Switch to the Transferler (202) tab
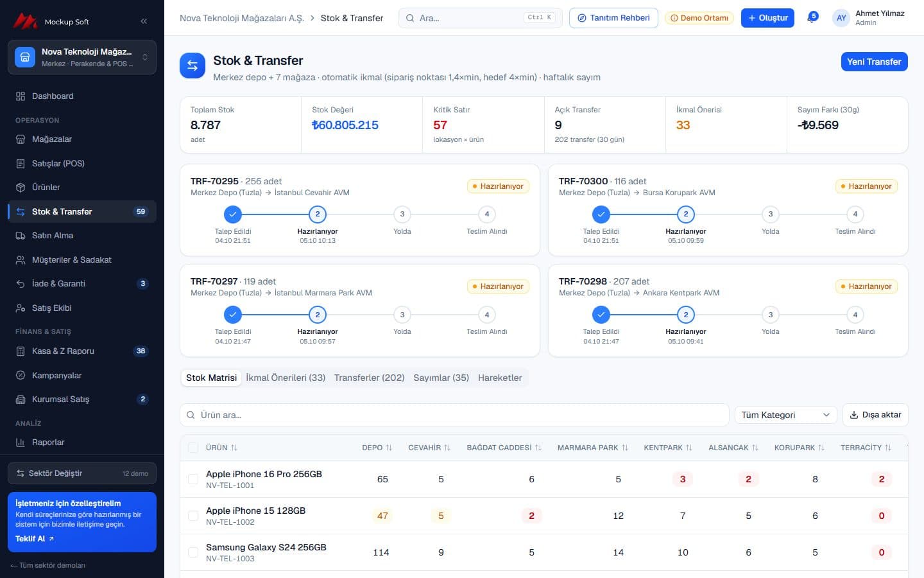 (370, 378)
